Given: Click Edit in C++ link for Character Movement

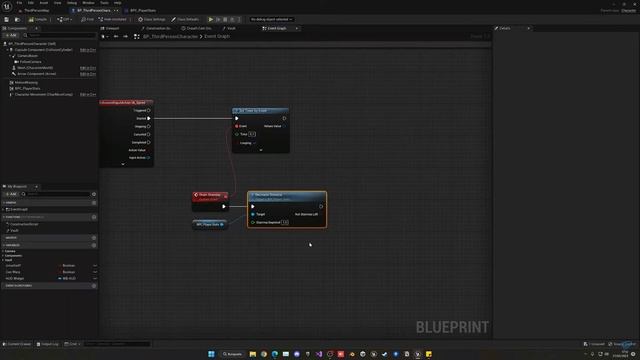Looking at the screenshot, I should (88, 94).
